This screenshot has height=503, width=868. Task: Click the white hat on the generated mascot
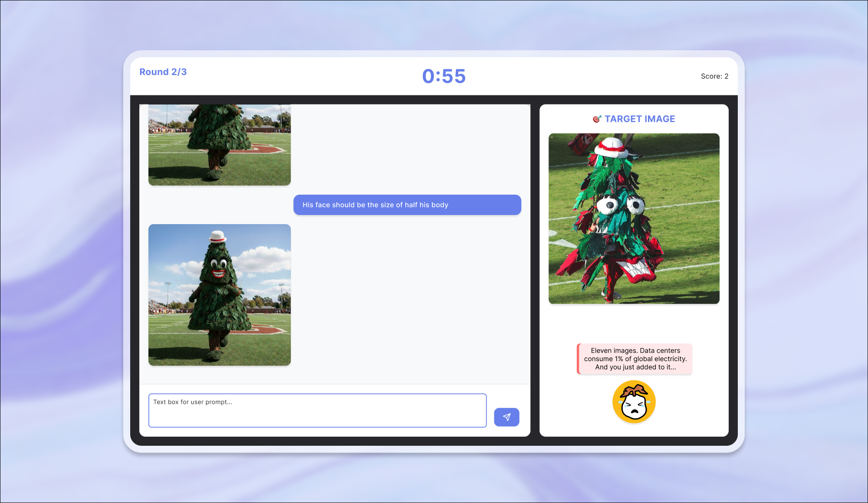click(217, 237)
